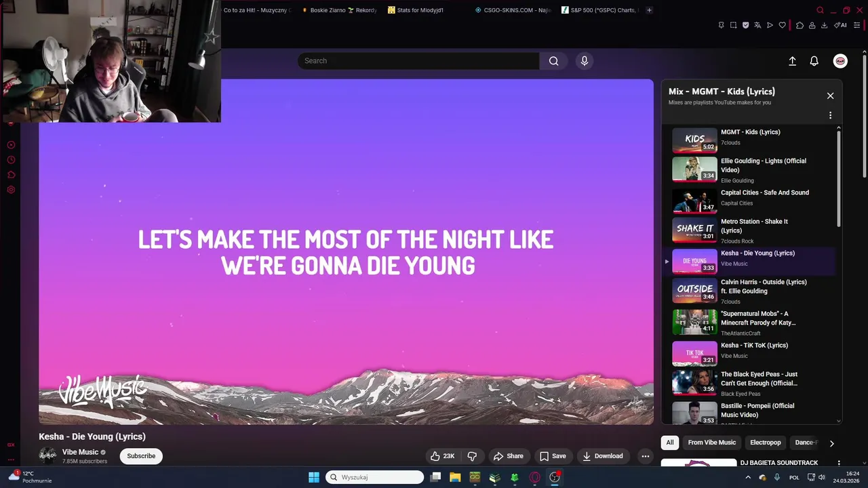Screen dimensions: 868x488
Task: Play Metro Station - Shake It (Lyrics)
Action: click(754, 226)
